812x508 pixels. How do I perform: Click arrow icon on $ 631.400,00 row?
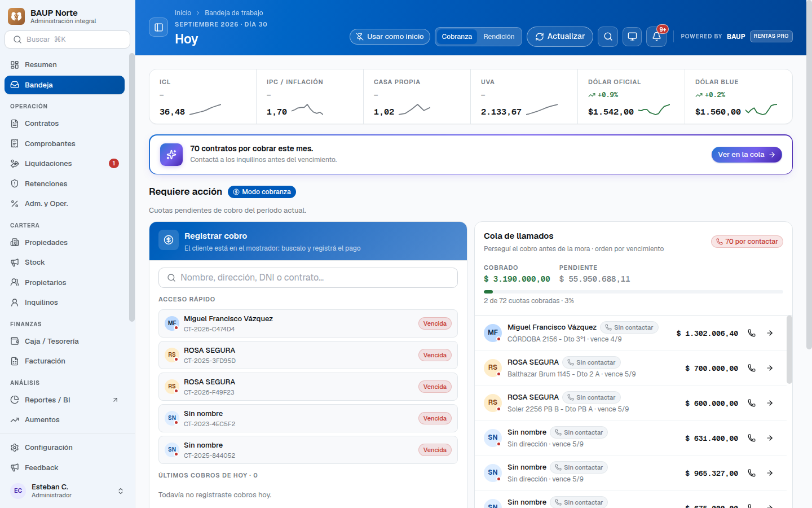pyautogui.click(x=770, y=438)
